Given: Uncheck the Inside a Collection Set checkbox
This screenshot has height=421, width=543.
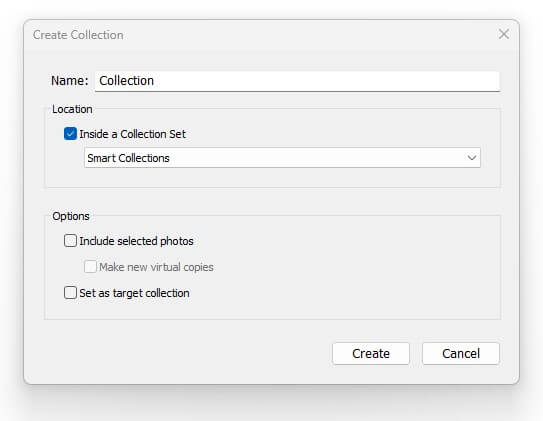Looking at the screenshot, I should 70,134.
